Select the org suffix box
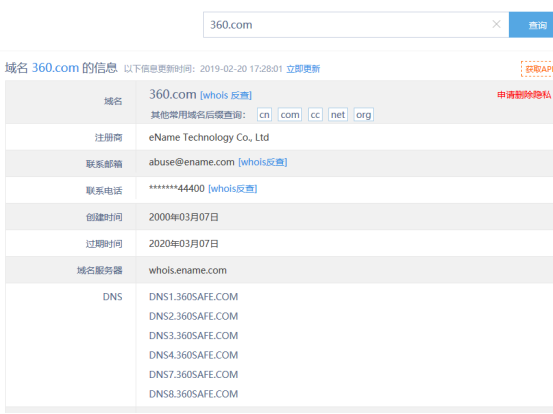 [x=364, y=115]
